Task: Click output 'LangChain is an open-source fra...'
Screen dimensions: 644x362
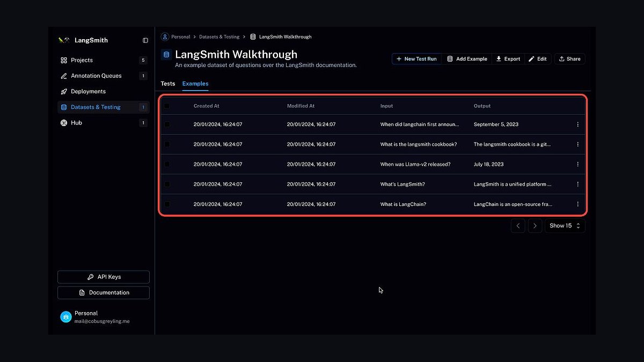Action: tap(514, 204)
